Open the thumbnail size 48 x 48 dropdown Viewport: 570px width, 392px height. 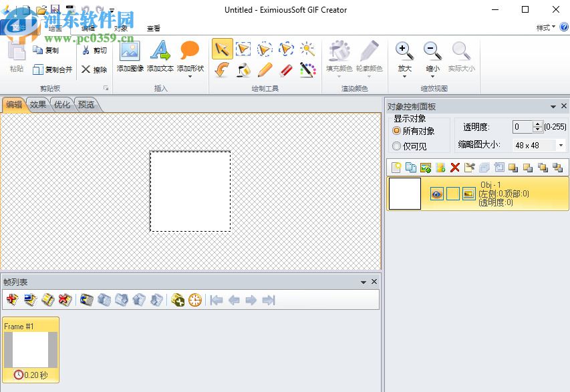click(560, 145)
